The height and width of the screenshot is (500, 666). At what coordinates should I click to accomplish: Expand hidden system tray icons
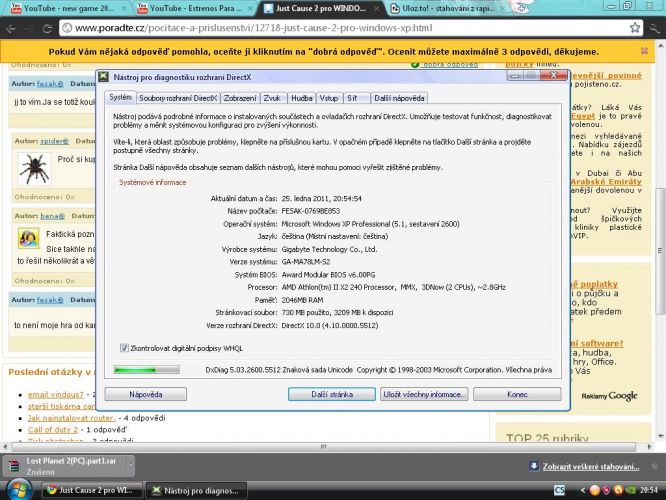coord(582,490)
